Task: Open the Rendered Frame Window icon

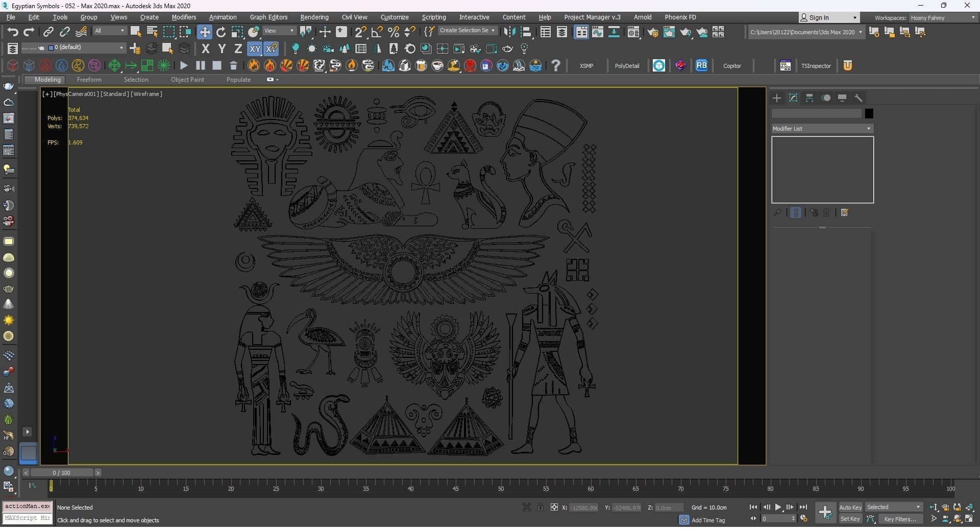Action: pyautogui.click(x=669, y=32)
